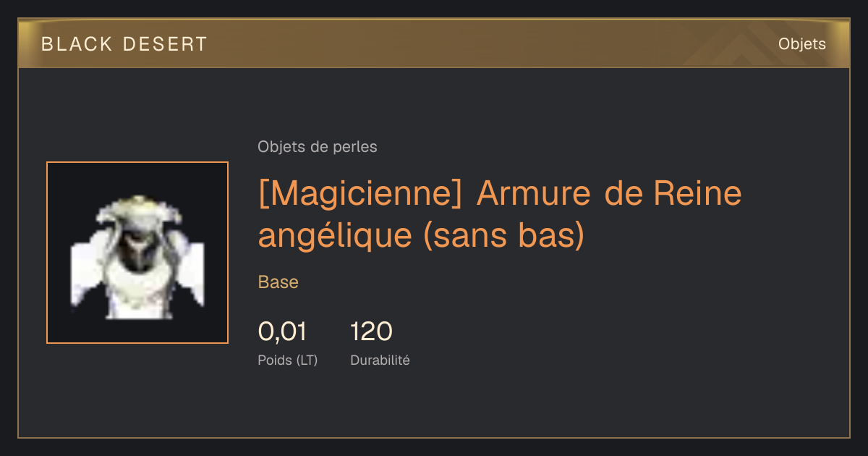Click the Poids (LT) label

288,360
